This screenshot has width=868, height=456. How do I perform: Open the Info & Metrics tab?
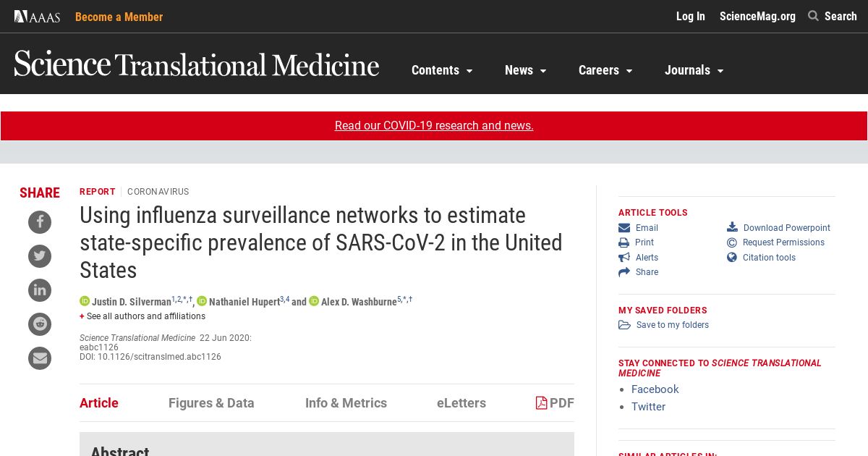tap(346, 403)
